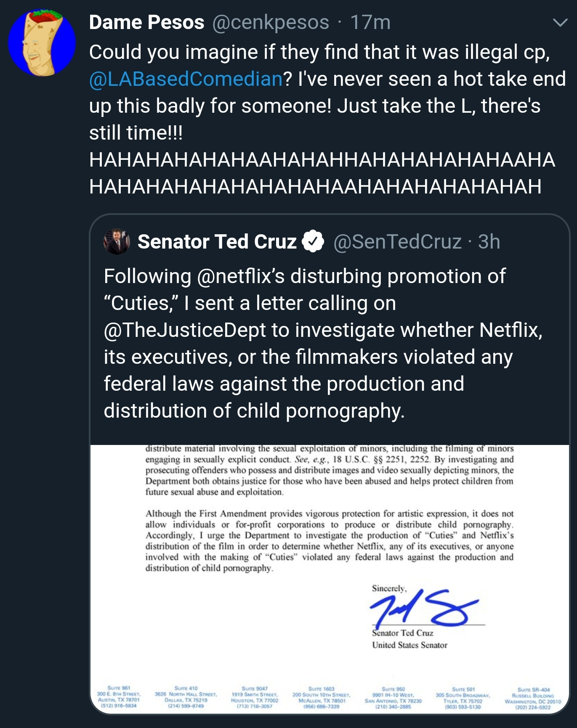This screenshot has width=577, height=728.
Task: Open the @LABasedComedian mention link
Action: [186, 79]
